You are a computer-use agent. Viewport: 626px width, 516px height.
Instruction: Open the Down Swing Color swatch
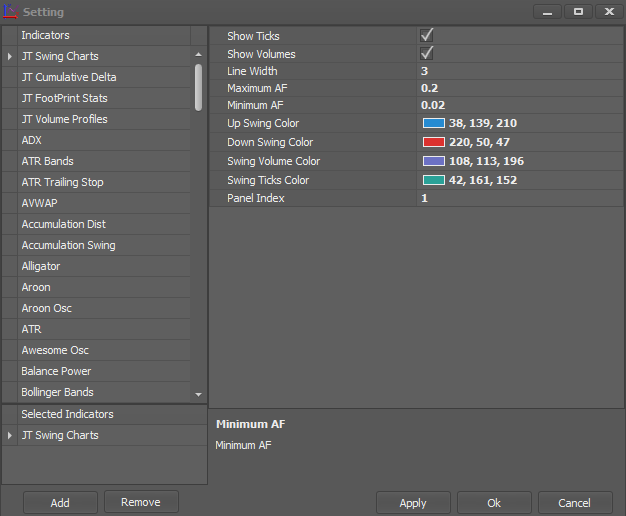tap(434, 142)
